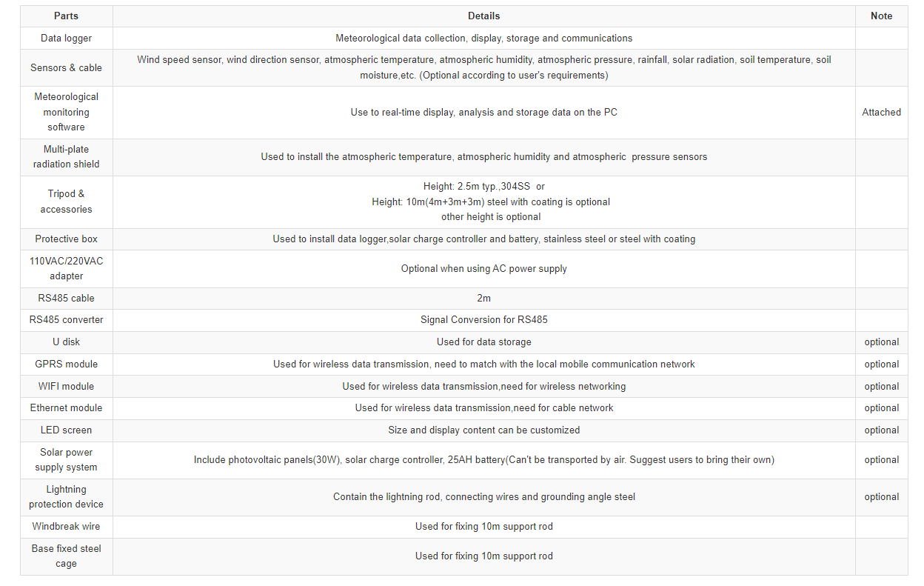Click the Ethernet module cell
Image resolution: width=924 pixels, height=586 pixels.
[66, 408]
